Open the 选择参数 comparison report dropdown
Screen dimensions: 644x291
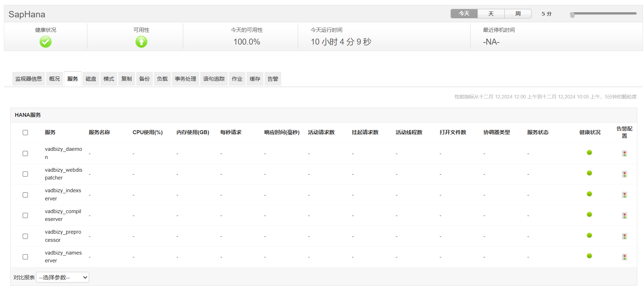(x=63, y=278)
